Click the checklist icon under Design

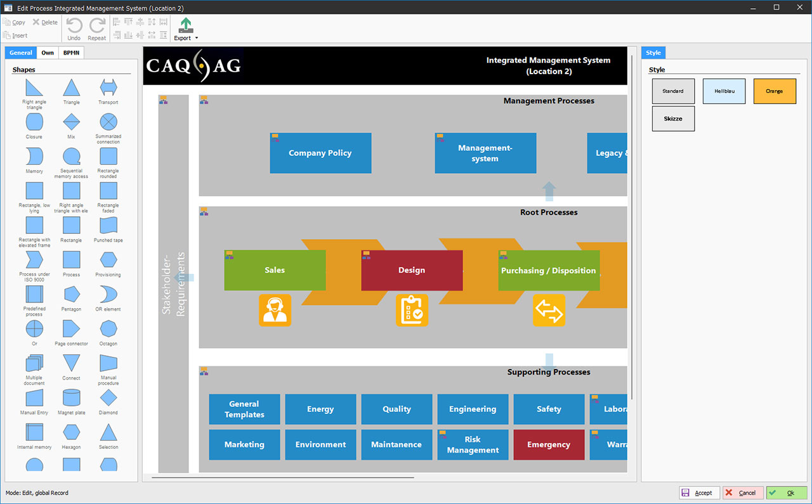point(412,310)
